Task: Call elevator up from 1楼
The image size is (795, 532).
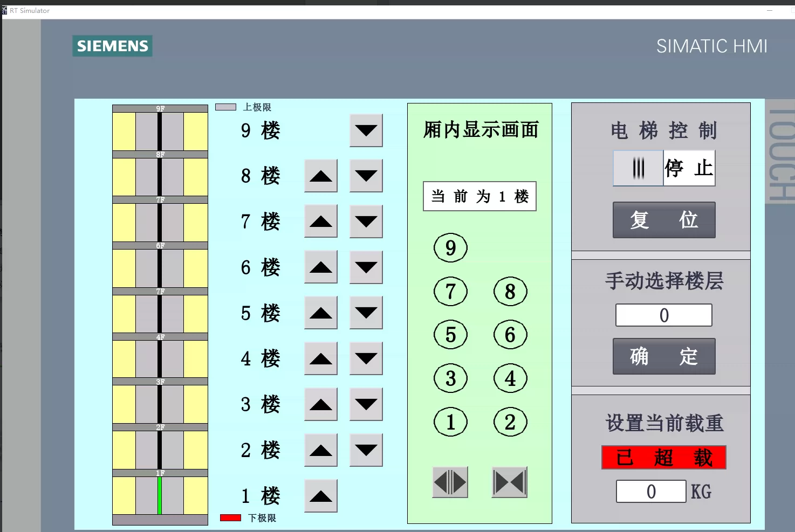Action: pos(321,496)
